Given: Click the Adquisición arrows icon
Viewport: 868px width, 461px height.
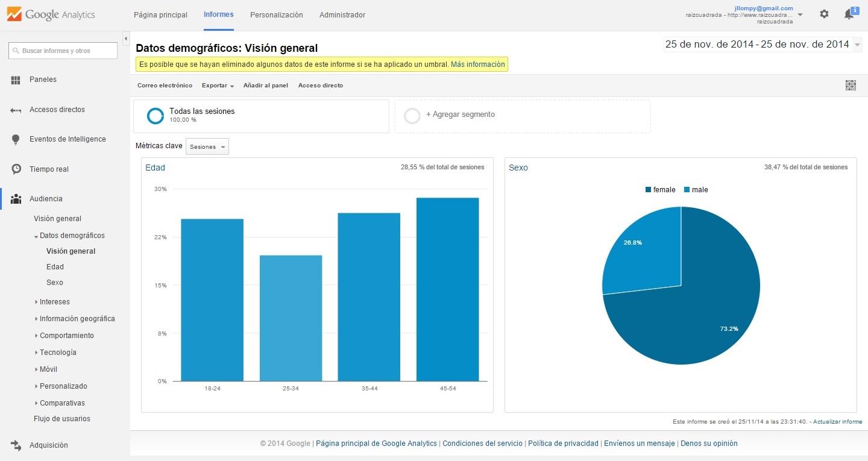Looking at the screenshot, I should coord(16,445).
